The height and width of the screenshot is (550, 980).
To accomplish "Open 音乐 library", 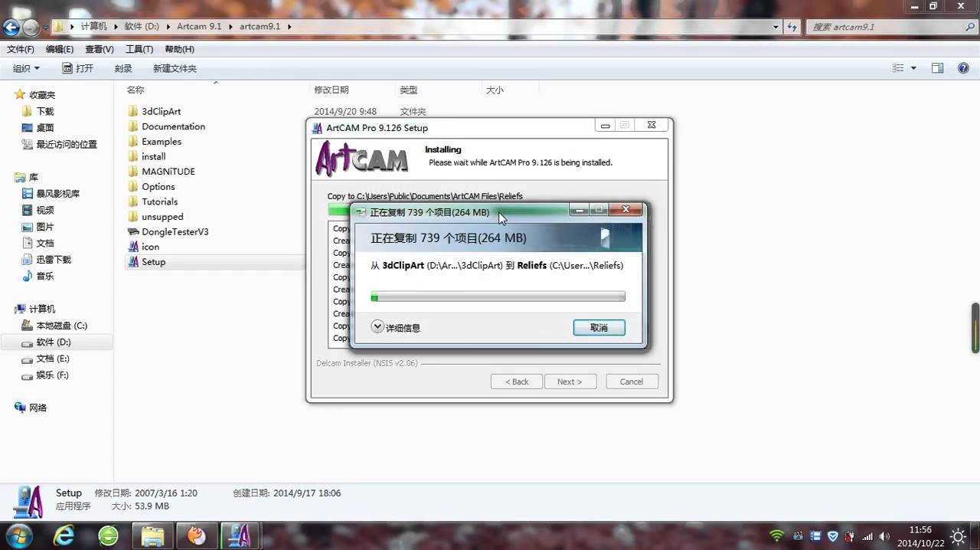I will 45,276.
